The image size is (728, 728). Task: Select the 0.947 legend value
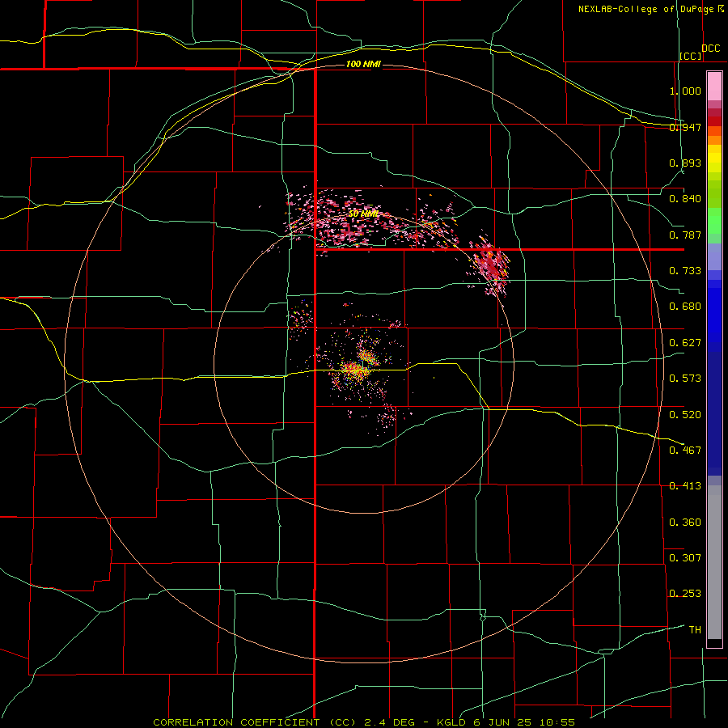coord(685,127)
